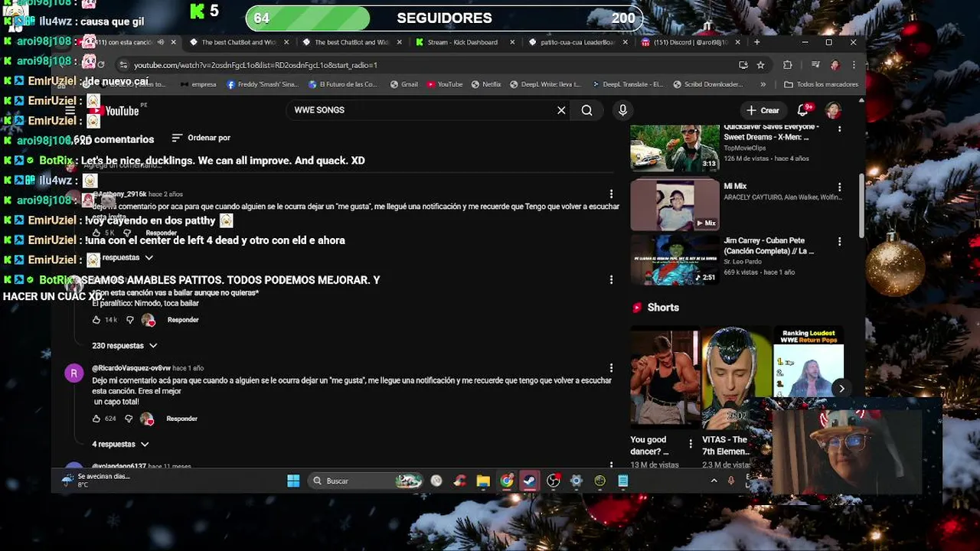
Task: Open Google Chrome from the taskbar
Action: 506,481
